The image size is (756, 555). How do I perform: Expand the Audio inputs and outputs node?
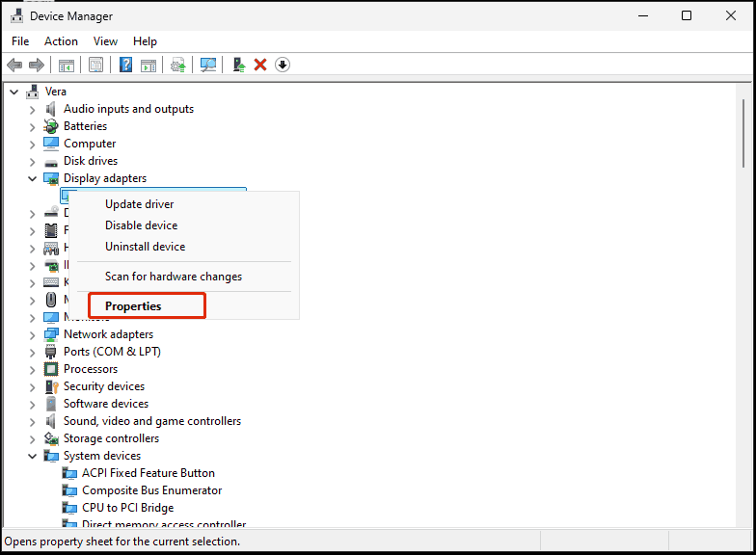32,109
